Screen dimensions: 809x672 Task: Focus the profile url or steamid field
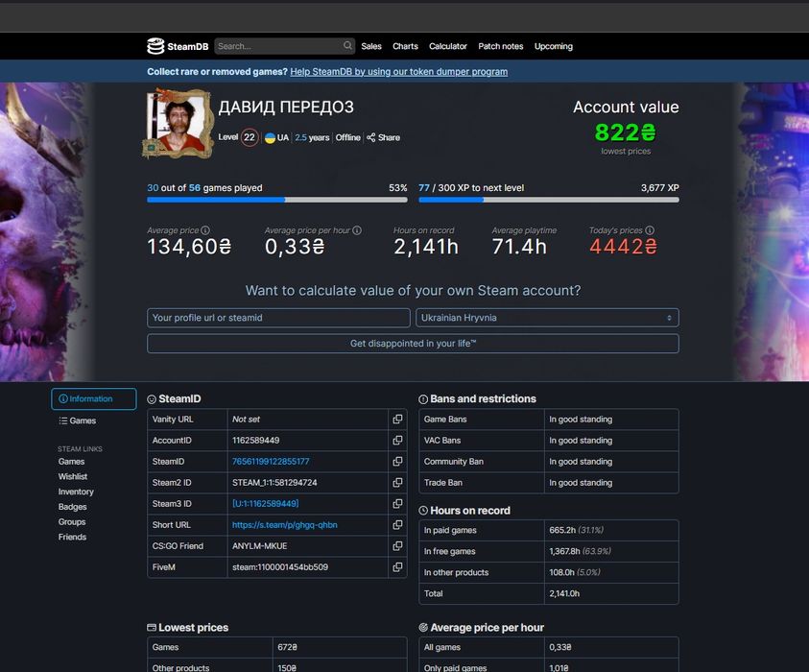click(278, 318)
